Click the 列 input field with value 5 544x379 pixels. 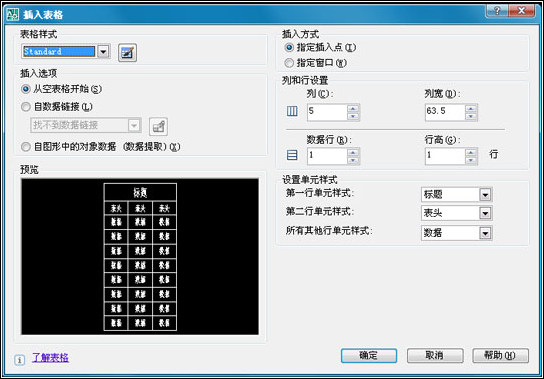(327, 112)
